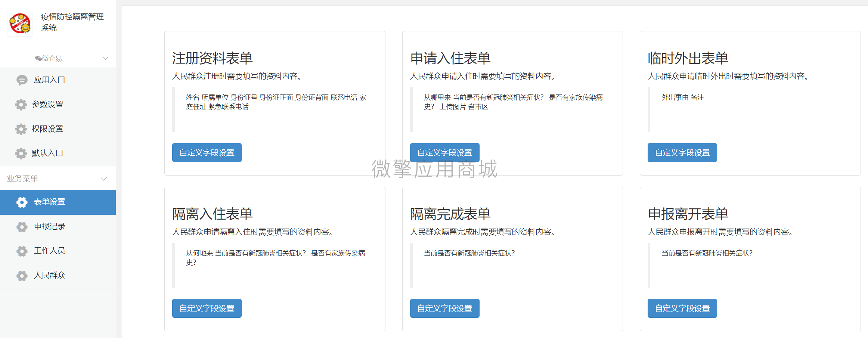Click the 隔离完成表单 heading
This screenshot has height=338, width=868.
450,214
